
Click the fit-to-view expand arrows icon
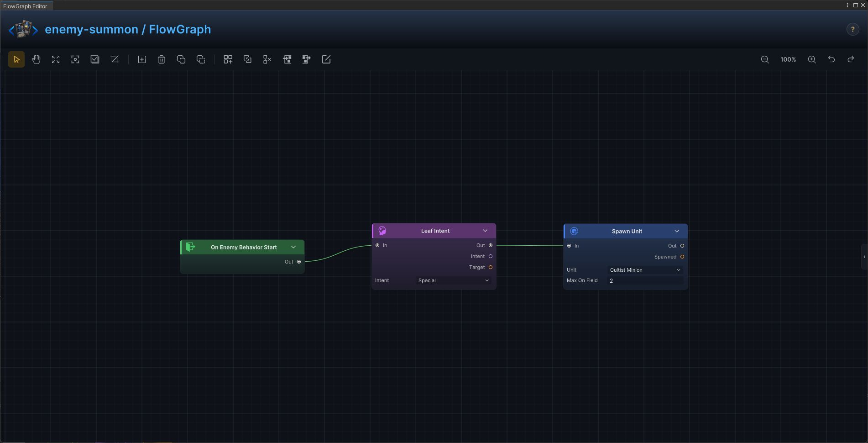click(x=56, y=59)
